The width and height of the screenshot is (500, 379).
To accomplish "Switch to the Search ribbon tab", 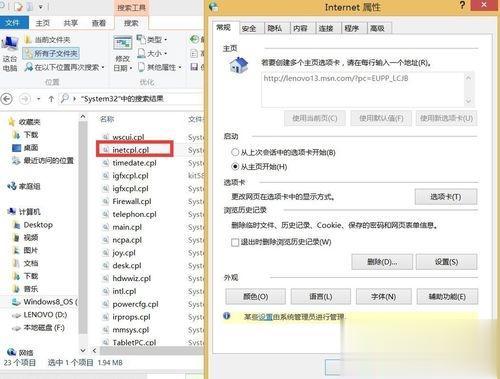I will [x=131, y=23].
